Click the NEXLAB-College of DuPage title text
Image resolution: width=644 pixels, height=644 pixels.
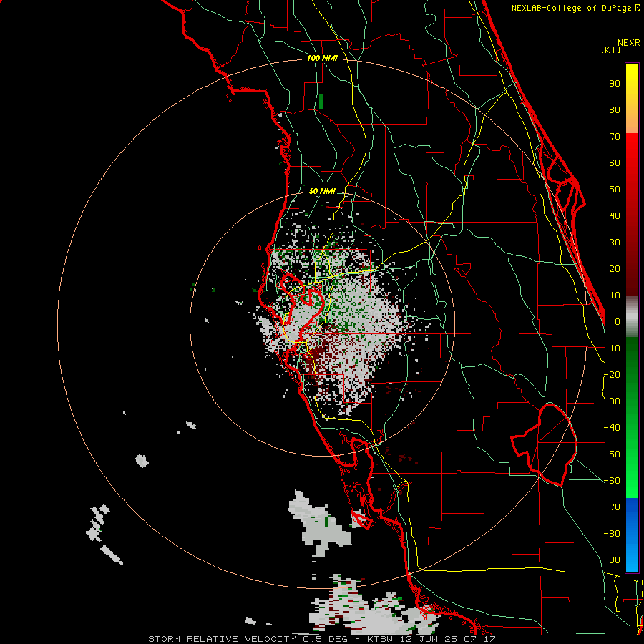coord(576,8)
